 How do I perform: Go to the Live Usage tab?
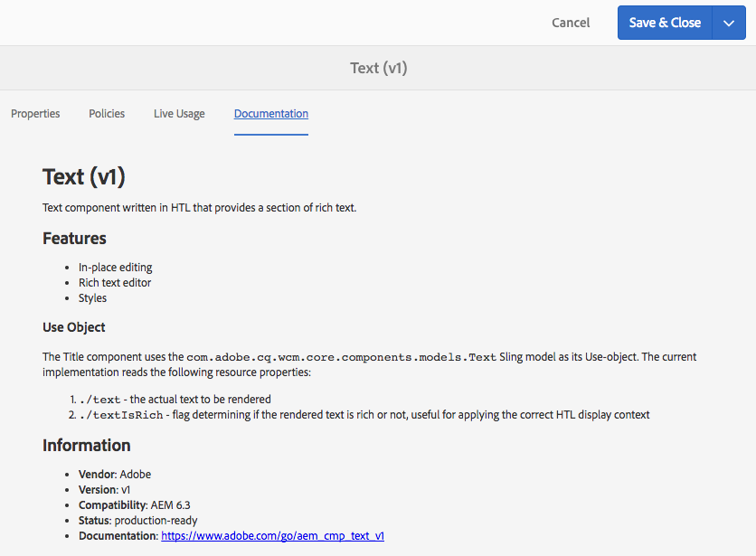tap(179, 114)
